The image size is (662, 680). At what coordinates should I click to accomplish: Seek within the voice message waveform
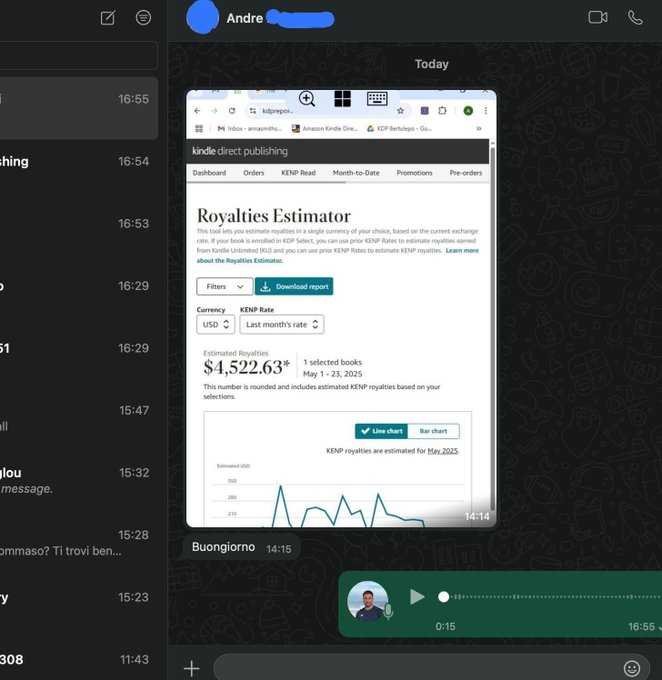coord(550,597)
